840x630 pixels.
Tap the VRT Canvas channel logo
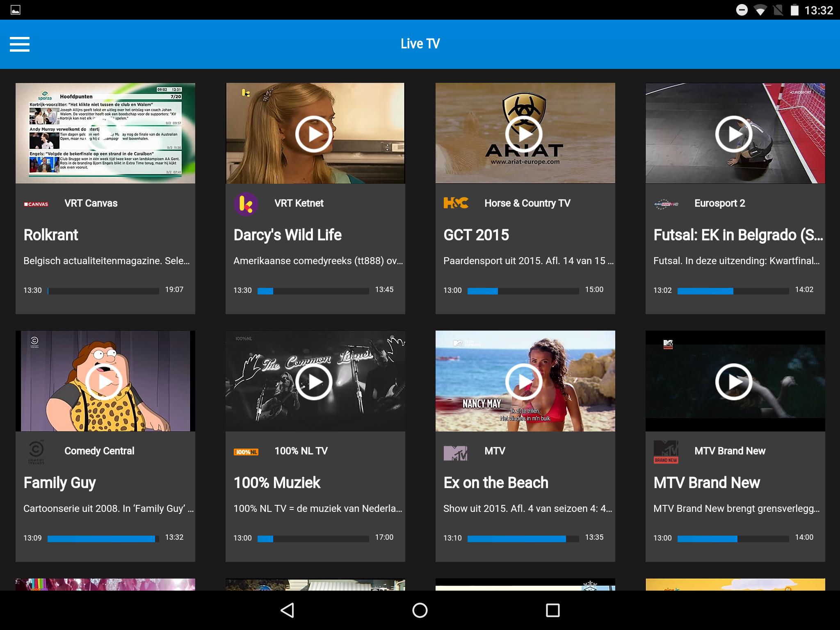pyautogui.click(x=36, y=204)
